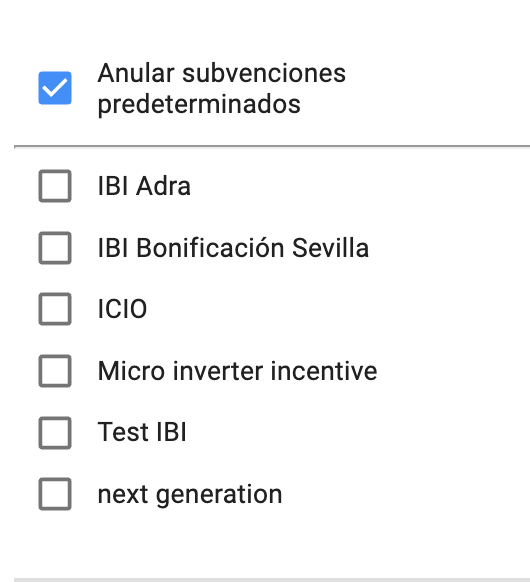Select the Micro inverter incentive checkbox
The height and width of the screenshot is (582, 530).
[55, 371]
